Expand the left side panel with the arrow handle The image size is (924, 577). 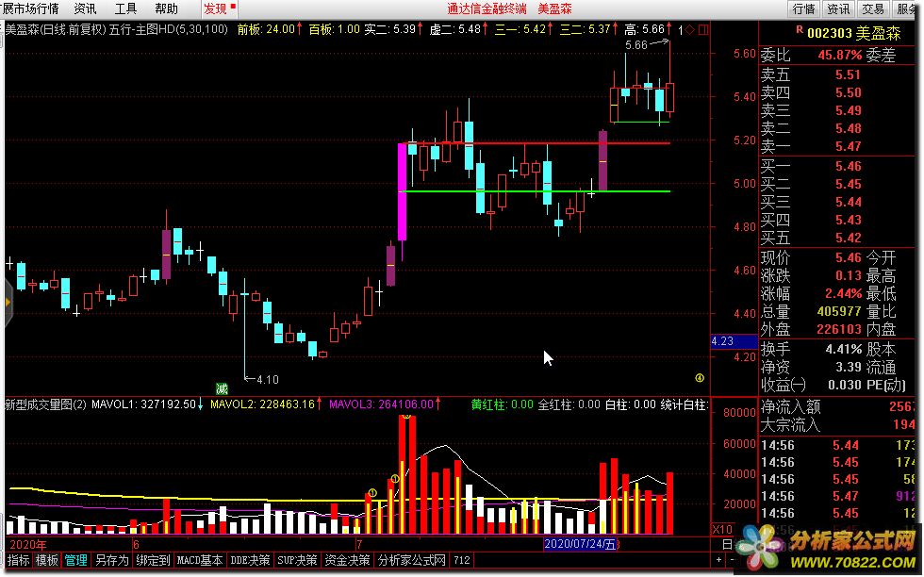8,303
